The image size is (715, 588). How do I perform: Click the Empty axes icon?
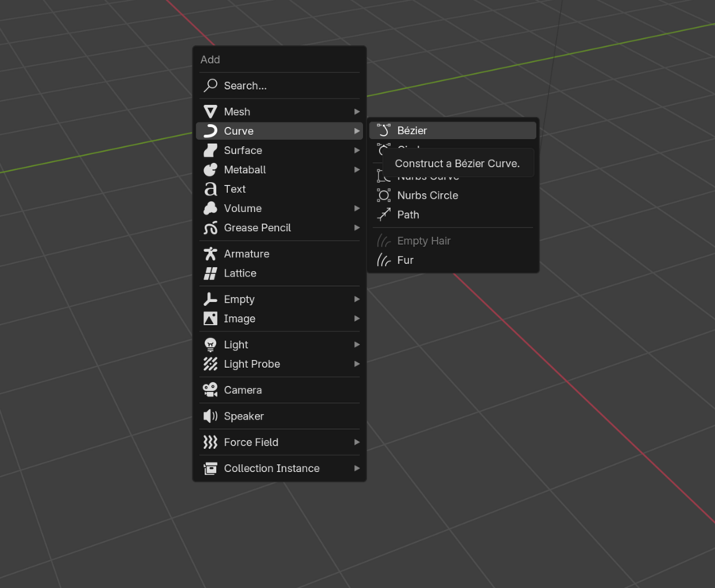(211, 300)
